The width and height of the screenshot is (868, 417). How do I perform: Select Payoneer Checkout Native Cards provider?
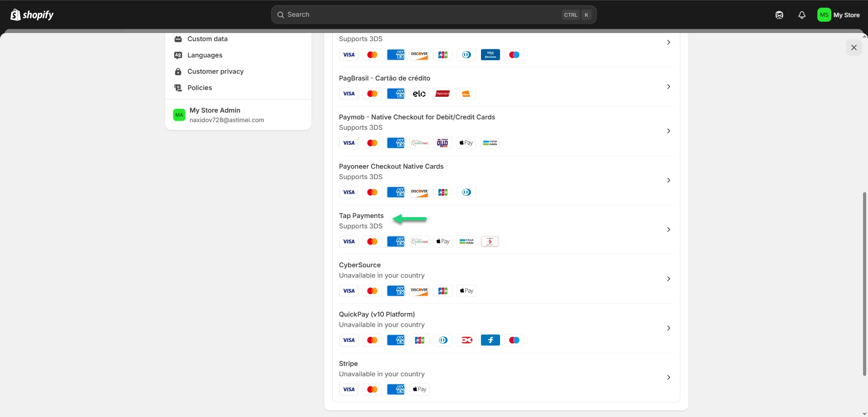tap(391, 166)
